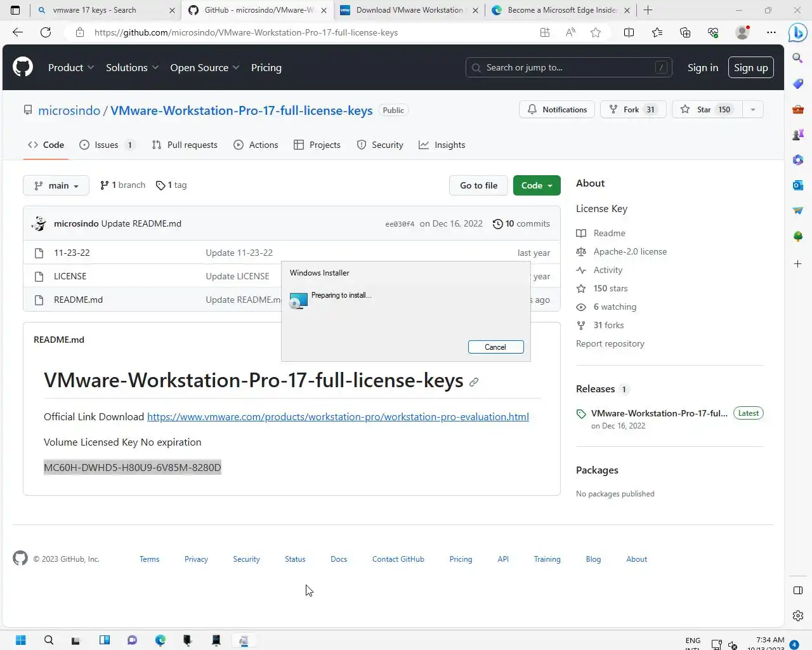Click the Sign up button
The width and height of the screenshot is (812, 650).
751,67
